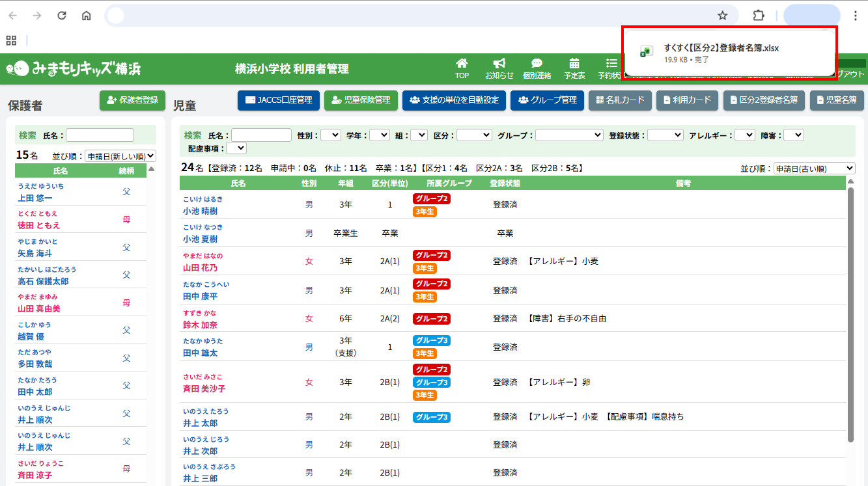The width and height of the screenshot is (868, 486).
Task: Click the 児童 氏名 search field
Action: (x=261, y=135)
